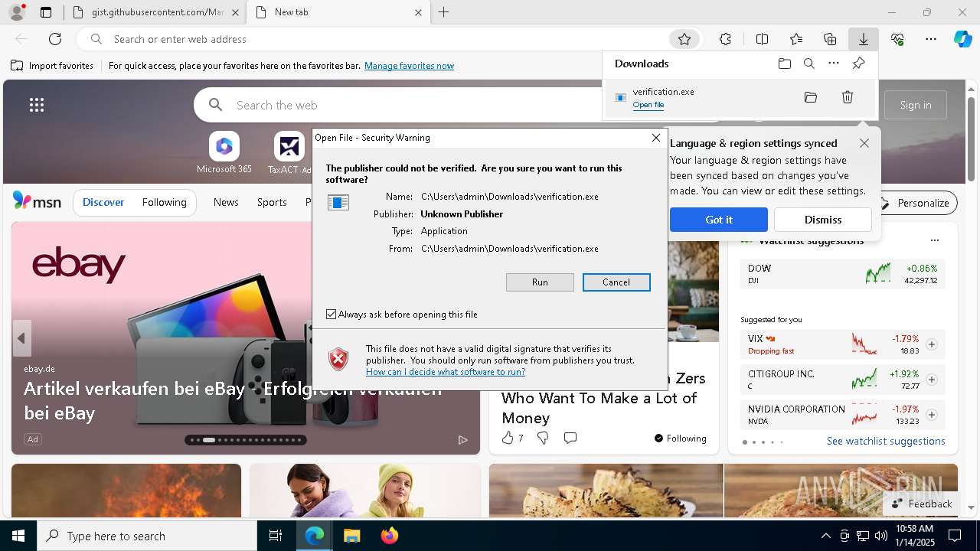Image resolution: width=980 pixels, height=551 pixels.
Task: Click Sign in button on MSN
Action: (x=916, y=105)
